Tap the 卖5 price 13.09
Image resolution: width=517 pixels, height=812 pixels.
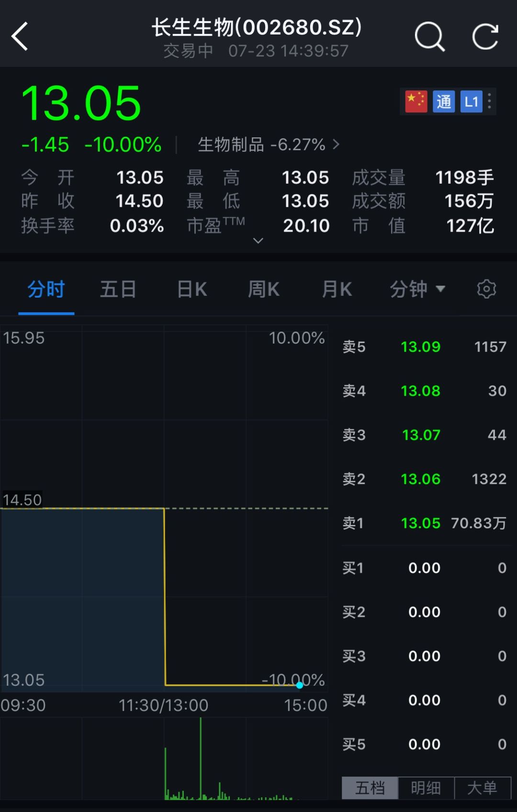click(x=420, y=346)
